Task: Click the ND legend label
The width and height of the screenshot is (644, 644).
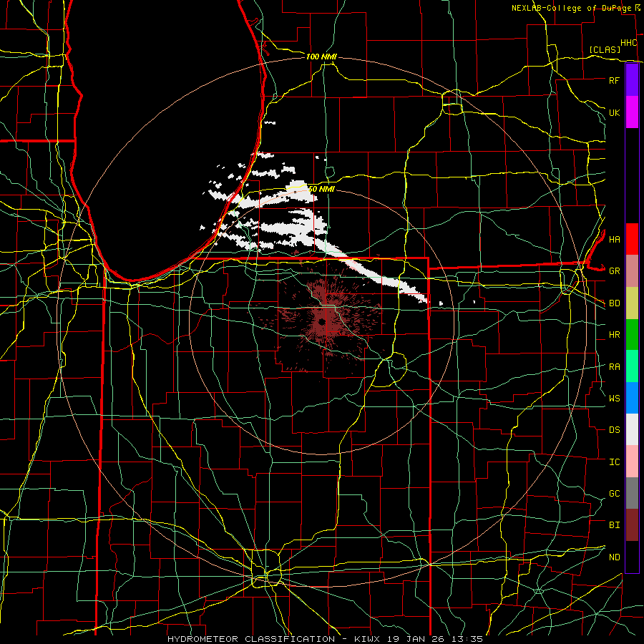Action: click(614, 557)
